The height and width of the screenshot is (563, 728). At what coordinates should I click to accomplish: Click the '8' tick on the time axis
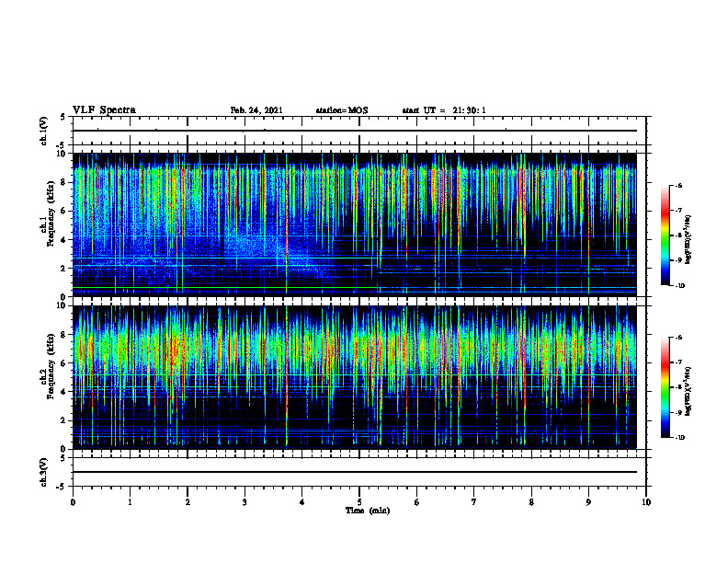point(531,502)
